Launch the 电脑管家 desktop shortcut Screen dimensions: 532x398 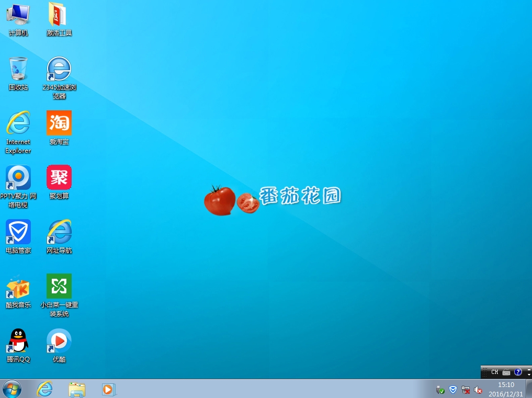click(18, 236)
